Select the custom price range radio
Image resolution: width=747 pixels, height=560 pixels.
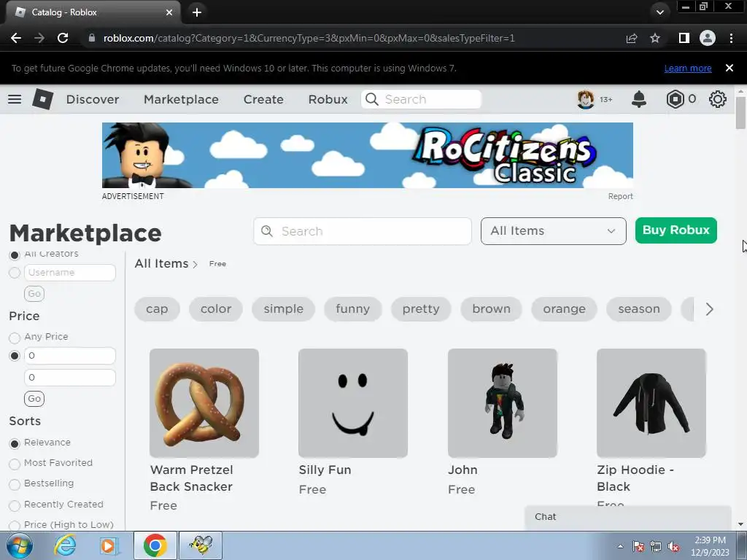coord(15,356)
